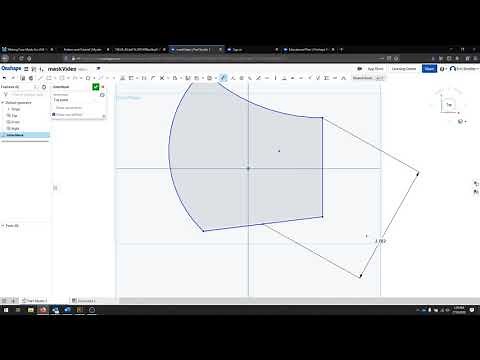Apply the Equal constraint
Image resolution: width=480 pixels, height=360 pixels.
293,78
